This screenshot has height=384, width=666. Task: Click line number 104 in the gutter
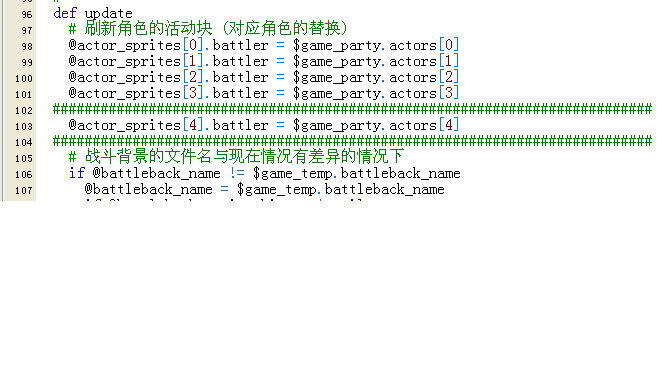(x=24, y=143)
